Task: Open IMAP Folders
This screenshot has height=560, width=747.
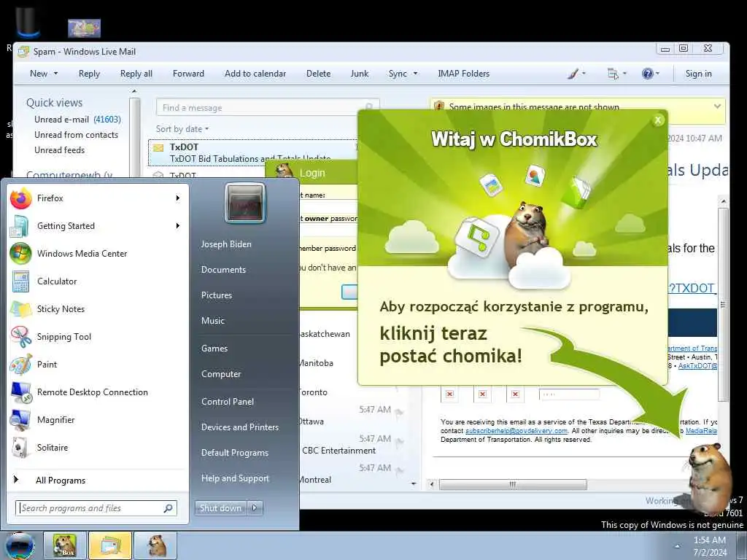Action: [x=463, y=74]
